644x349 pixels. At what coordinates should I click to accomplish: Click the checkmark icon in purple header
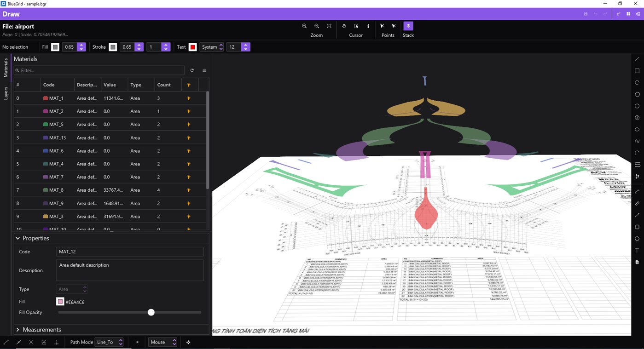pyautogui.click(x=618, y=14)
